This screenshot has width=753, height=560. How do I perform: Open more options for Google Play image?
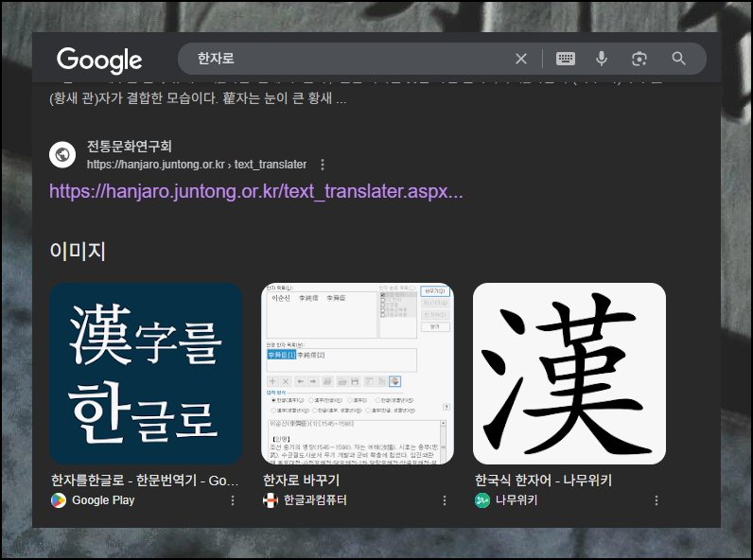tap(233, 500)
